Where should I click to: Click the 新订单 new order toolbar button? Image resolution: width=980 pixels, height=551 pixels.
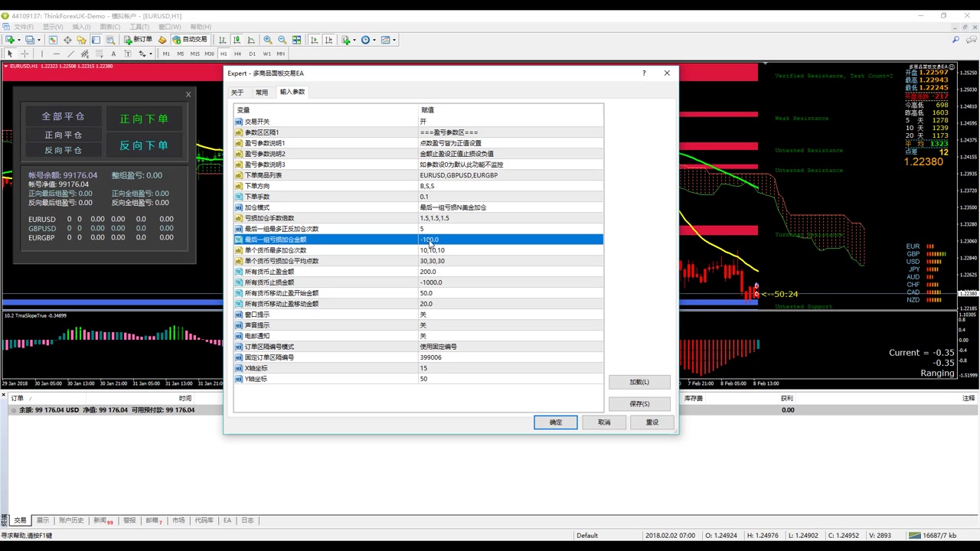(x=138, y=40)
